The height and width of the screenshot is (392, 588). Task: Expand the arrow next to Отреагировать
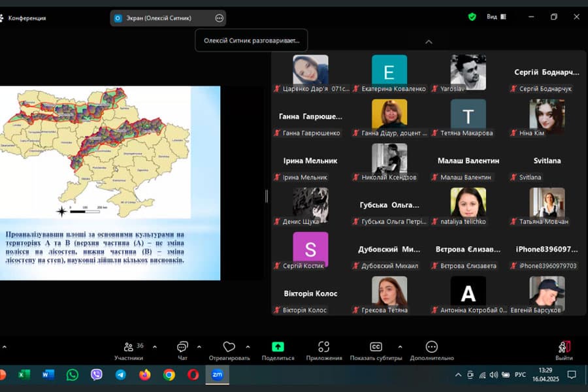[x=248, y=347]
